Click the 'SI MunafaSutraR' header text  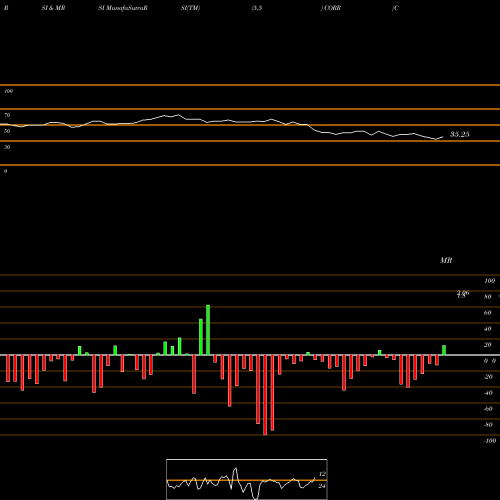(123, 8)
